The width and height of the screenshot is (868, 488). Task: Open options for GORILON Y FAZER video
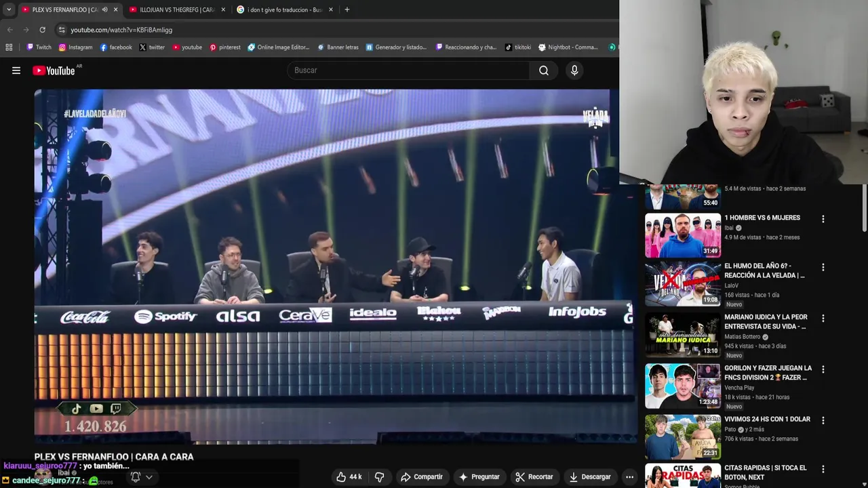[823, 369]
